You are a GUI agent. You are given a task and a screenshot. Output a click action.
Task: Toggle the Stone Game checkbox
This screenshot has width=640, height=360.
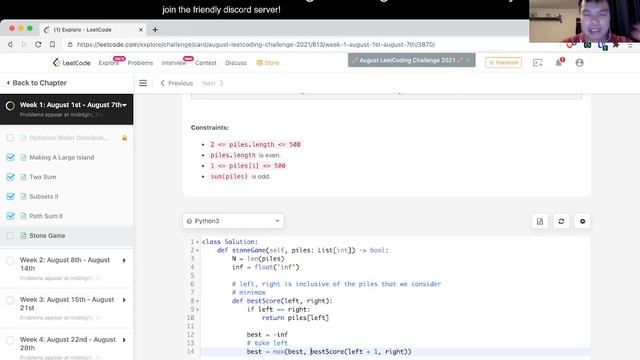pyautogui.click(x=10, y=236)
